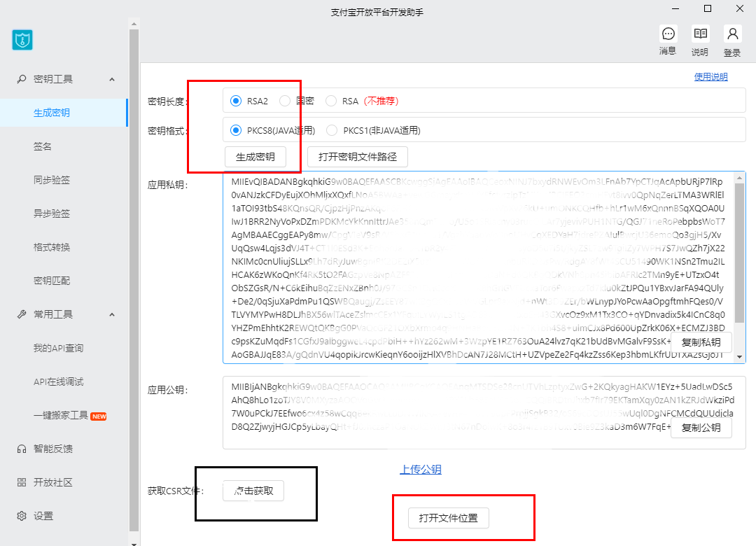
Task: Click inside the 应用私钥 text area
Action: tap(484, 267)
